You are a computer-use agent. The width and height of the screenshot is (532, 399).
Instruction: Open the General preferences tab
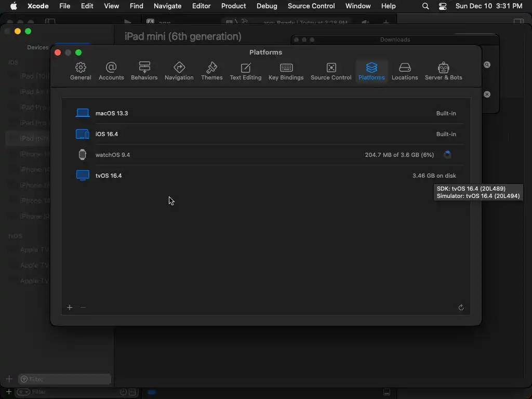(81, 71)
